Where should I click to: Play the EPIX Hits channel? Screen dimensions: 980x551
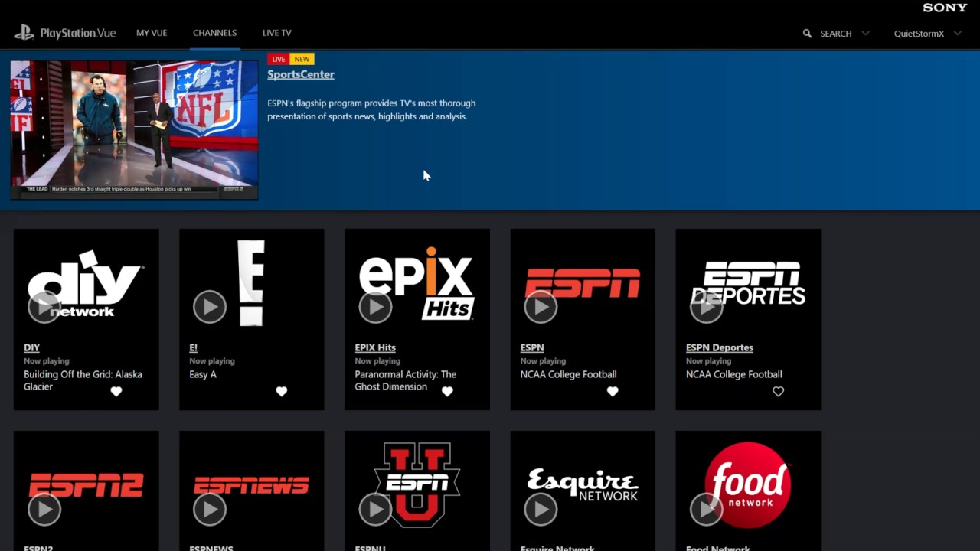(x=375, y=307)
